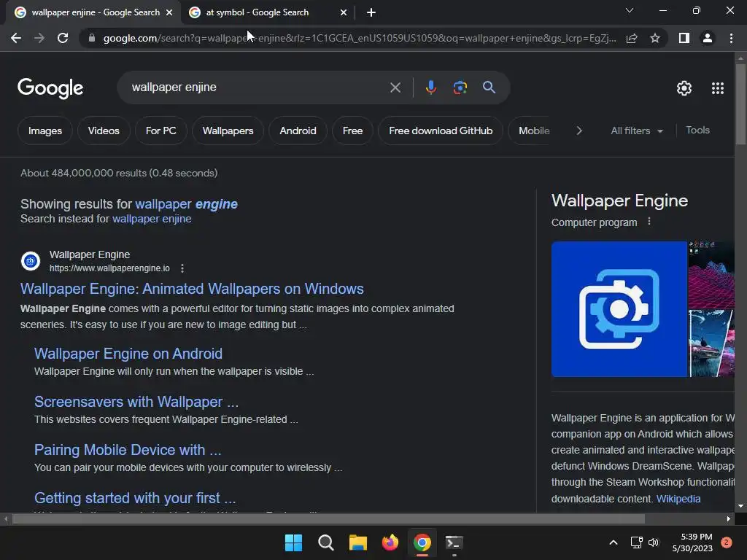
Task: Show more filter chips with the right arrow
Action: pyautogui.click(x=578, y=131)
